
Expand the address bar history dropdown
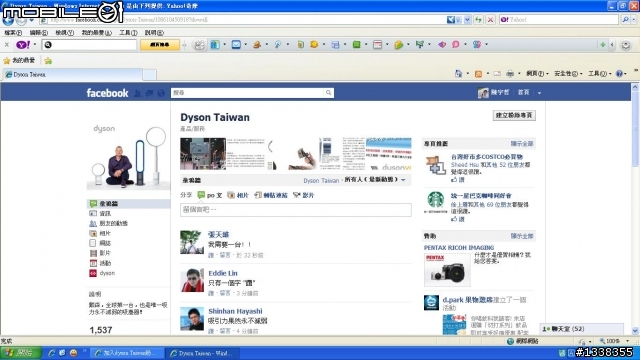[467, 20]
